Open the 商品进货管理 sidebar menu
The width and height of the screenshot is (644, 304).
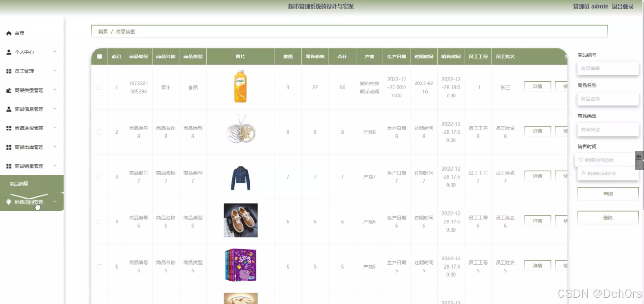32,128
